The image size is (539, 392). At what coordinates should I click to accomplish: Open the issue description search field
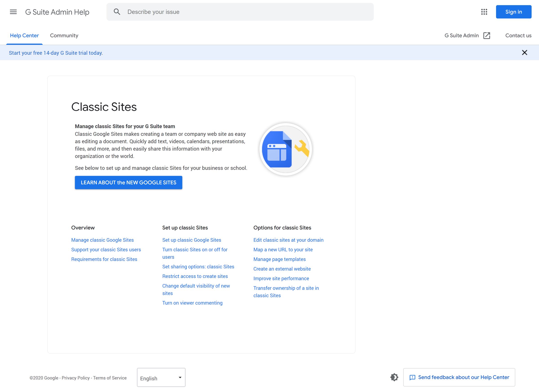pyautogui.click(x=214, y=12)
